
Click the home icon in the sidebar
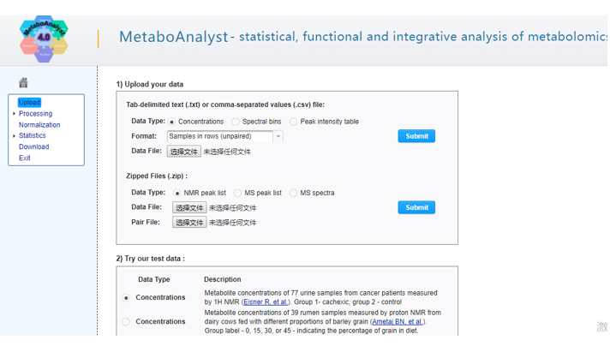click(x=23, y=82)
